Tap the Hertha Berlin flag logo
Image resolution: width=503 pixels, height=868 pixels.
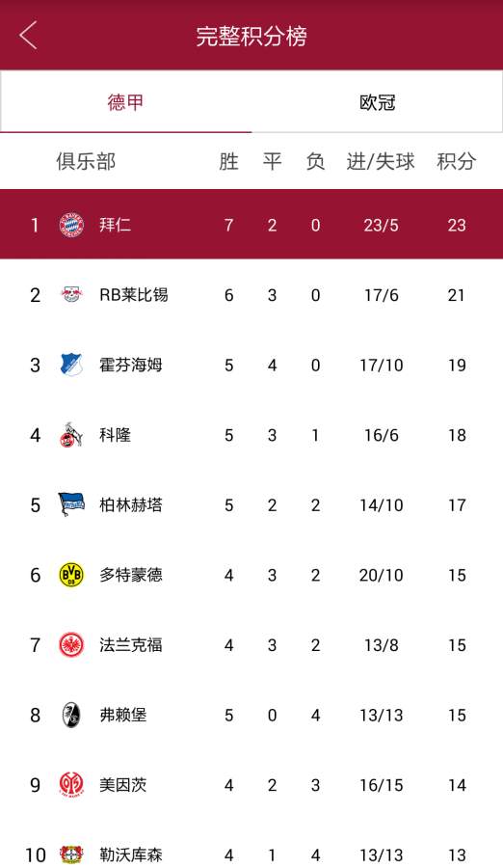tap(71, 504)
